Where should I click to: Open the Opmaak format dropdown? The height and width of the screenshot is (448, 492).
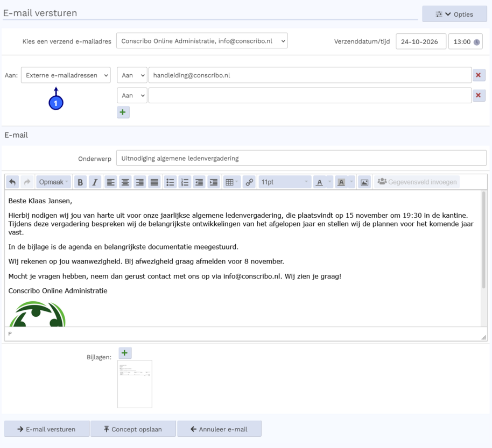point(54,182)
